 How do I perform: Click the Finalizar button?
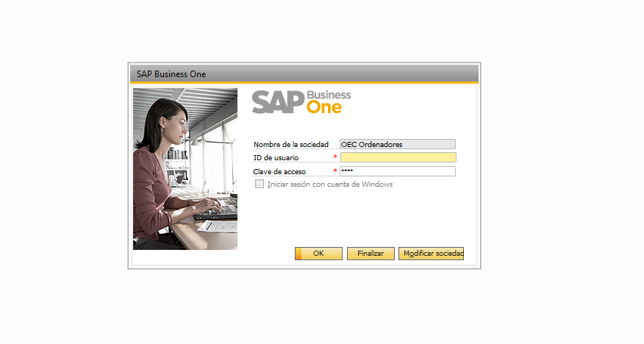click(x=371, y=254)
